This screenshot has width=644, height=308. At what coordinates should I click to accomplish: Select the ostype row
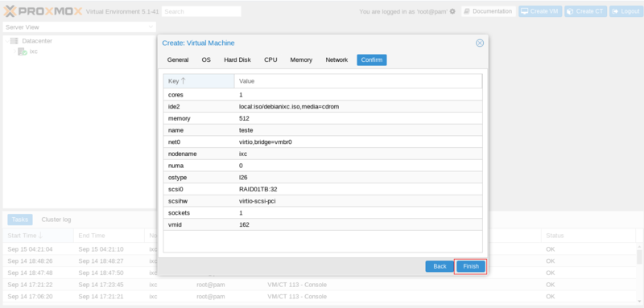(323, 178)
